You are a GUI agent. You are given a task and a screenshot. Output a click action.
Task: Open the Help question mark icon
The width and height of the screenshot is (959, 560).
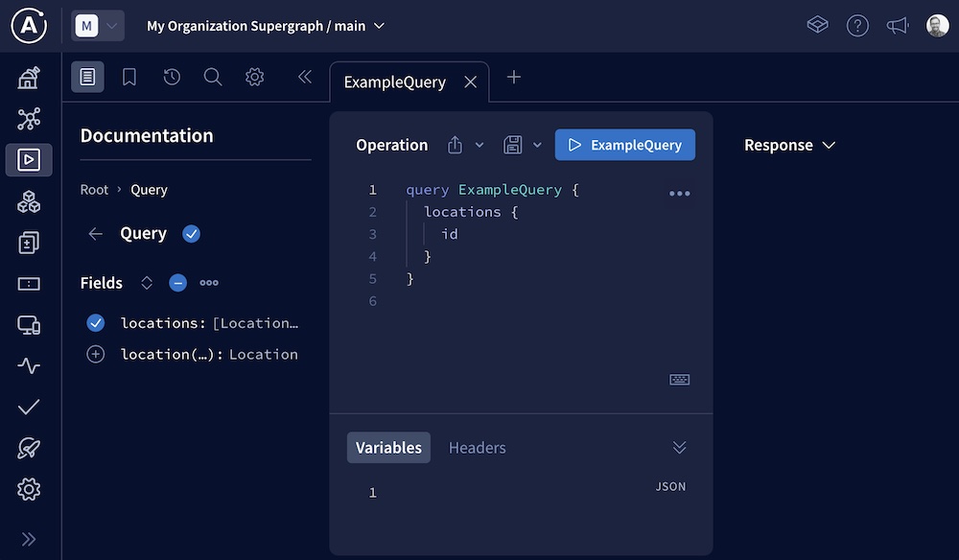[x=857, y=26]
